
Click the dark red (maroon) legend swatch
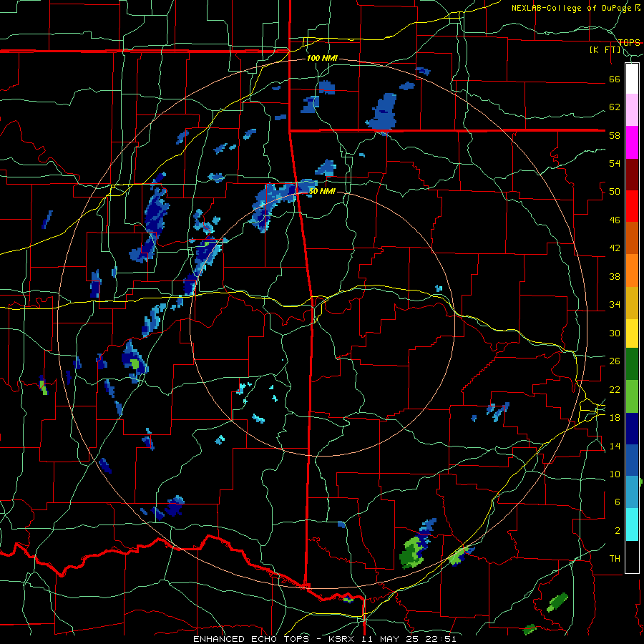632,175
